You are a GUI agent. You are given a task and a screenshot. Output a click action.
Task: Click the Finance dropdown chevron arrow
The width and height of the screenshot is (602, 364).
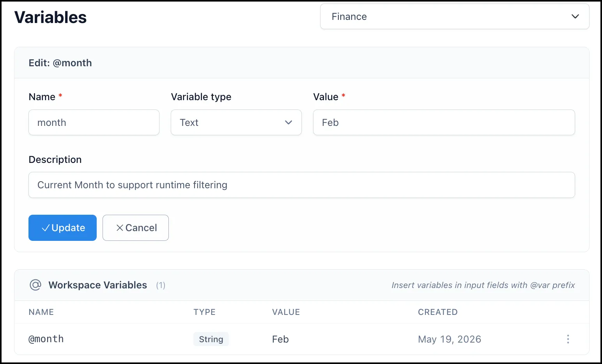tap(575, 16)
